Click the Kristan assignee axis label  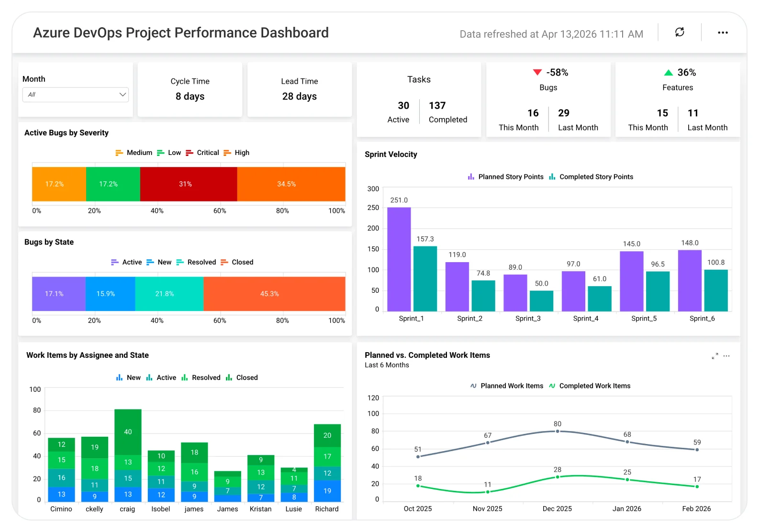click(x=261, y=509)
